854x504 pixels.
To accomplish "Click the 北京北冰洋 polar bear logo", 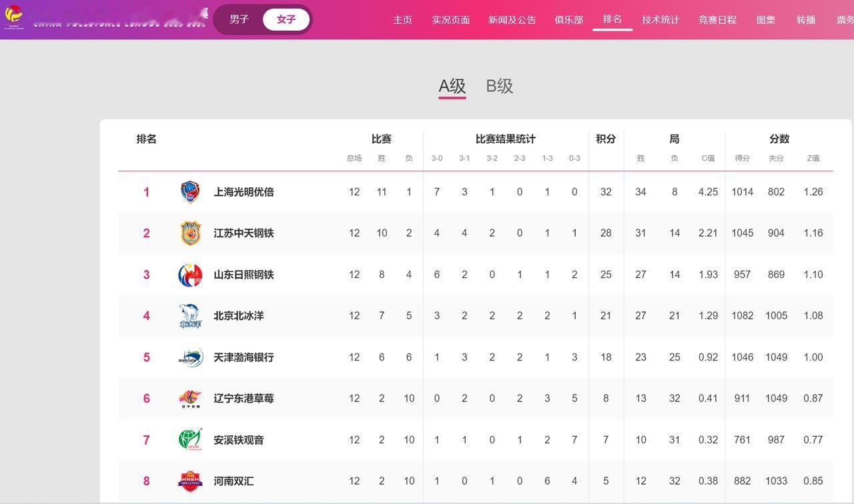I will click(x=190, y=316).
